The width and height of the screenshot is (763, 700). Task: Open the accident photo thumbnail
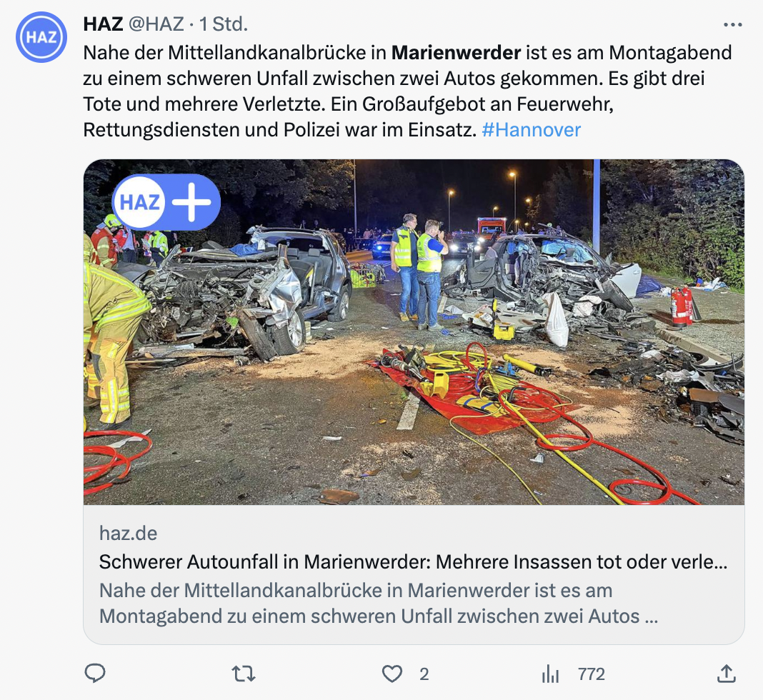tap(414, 331)
